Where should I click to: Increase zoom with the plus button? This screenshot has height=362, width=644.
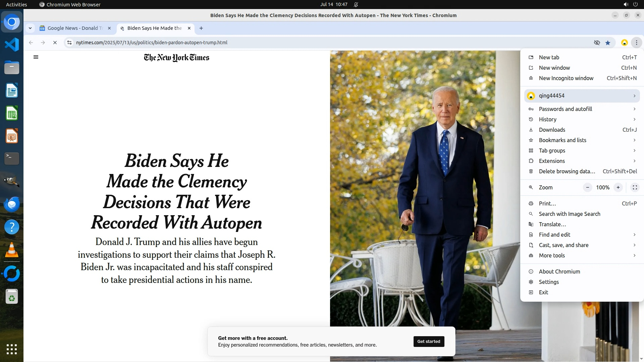point(618,187)
